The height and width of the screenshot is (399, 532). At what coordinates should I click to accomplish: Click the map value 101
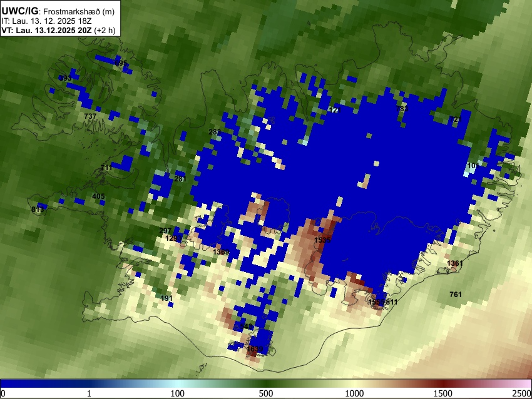click(x=473, y=166)
